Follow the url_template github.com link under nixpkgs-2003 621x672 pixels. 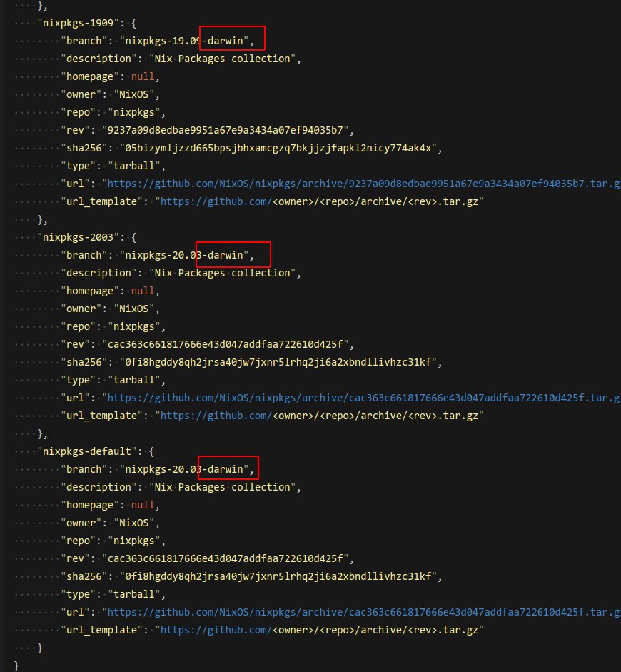coord(216,416)
